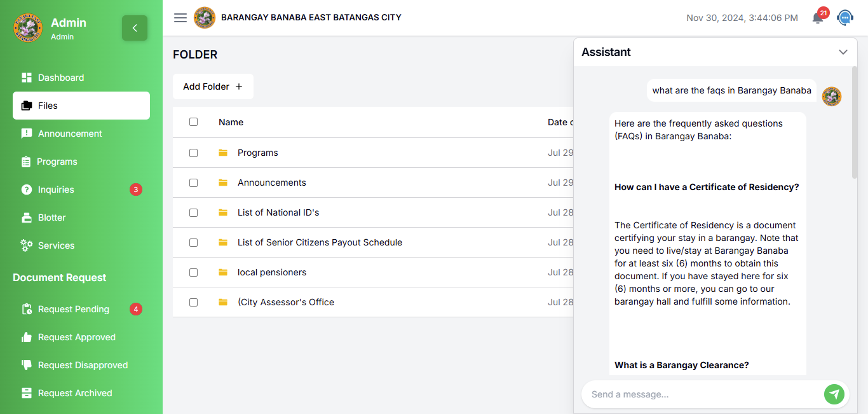Click the chatbot assistant headset icon
Screen dimensions: 868x414
click(x=844, y=18)
